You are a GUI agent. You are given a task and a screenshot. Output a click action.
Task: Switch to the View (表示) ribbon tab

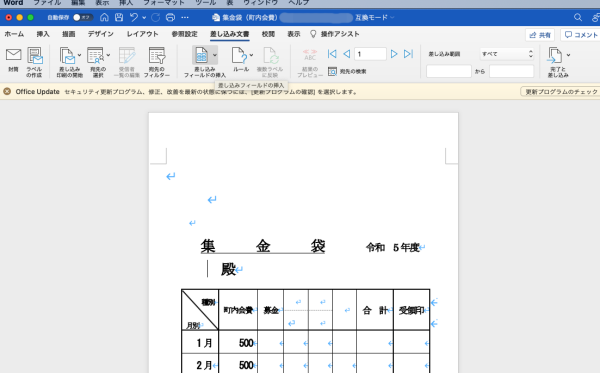(294, 34)
